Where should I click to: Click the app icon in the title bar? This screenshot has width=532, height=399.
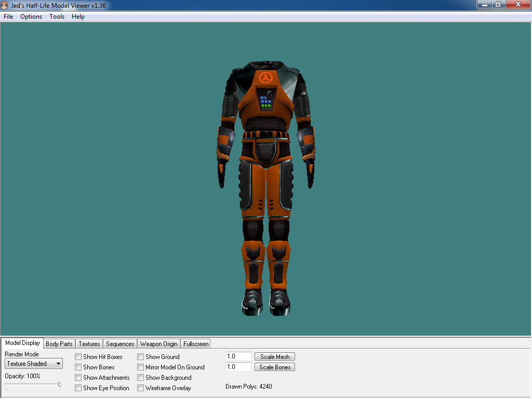tap(4, 5)
